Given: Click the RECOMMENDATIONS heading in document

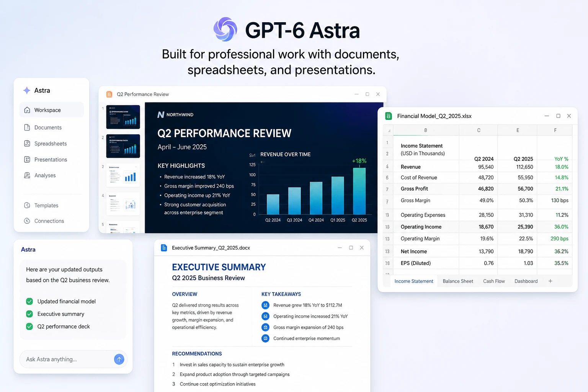Looking at the screenshot, I should click(197, 354).
